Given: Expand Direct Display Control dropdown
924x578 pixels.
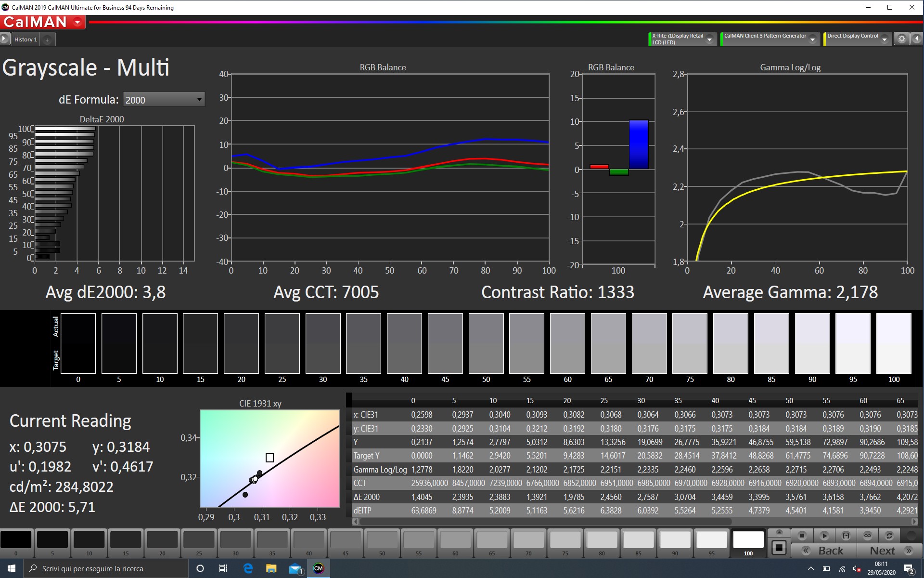Looking at the screenshot, I should click(885, 39).
